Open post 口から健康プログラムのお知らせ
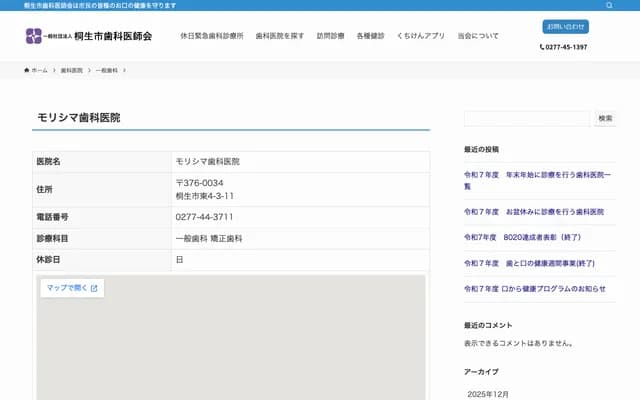The image size is (640, 400). click(534, 289)
